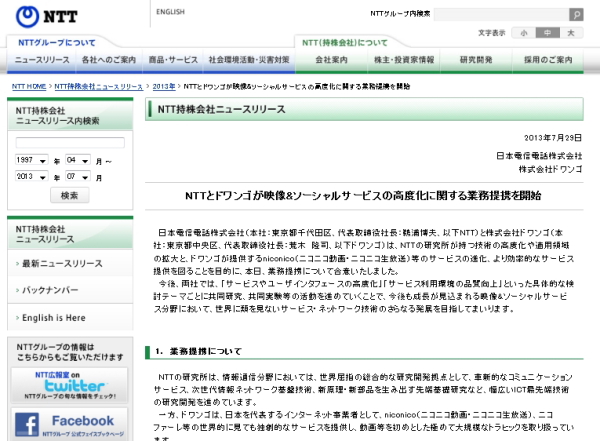The height and width of the screenshot is (441, 600).
Task: Click the NTT logo
Action: (x=42, y=17)
